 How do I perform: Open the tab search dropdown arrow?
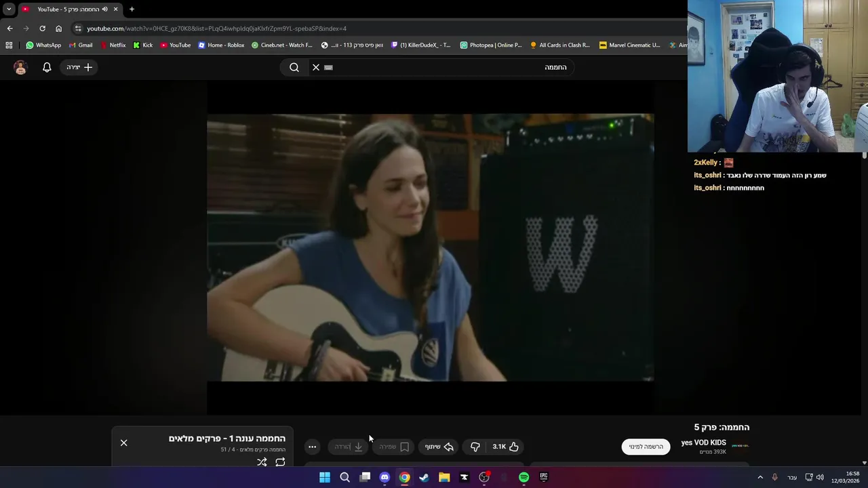[x=9, y=9]
